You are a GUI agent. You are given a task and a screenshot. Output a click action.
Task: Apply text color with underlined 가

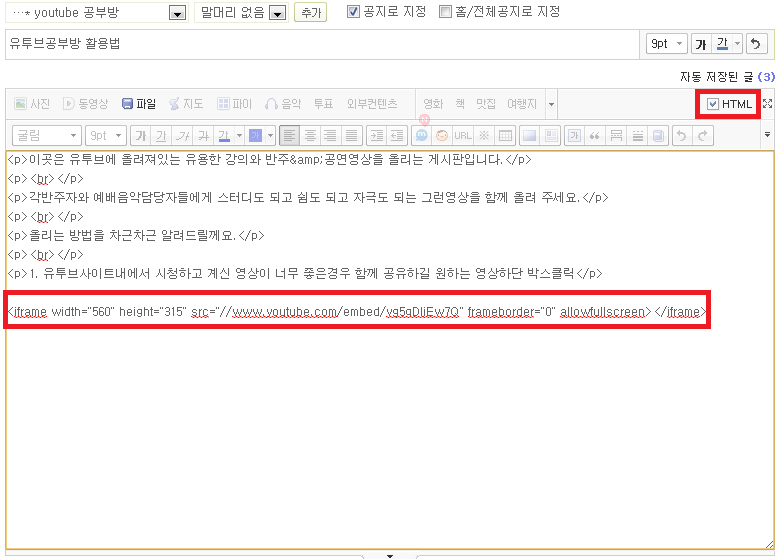pyautogui.click(x=224, y=136)
